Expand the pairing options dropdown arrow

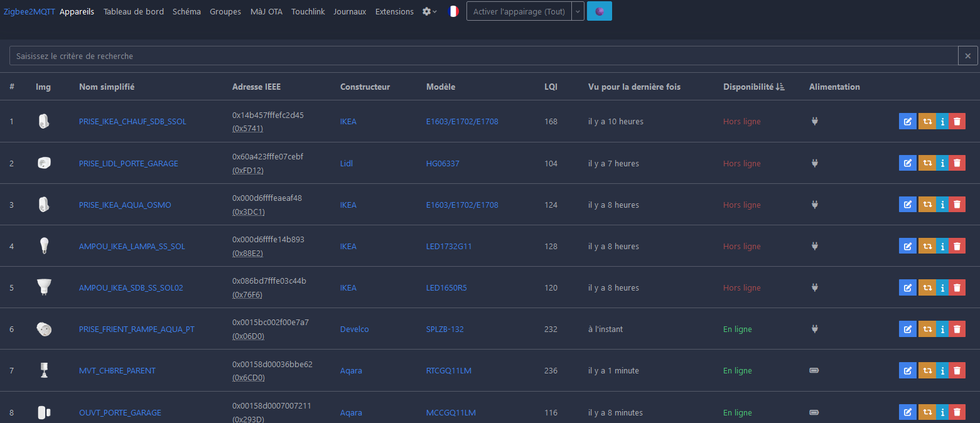click(578, 11)
